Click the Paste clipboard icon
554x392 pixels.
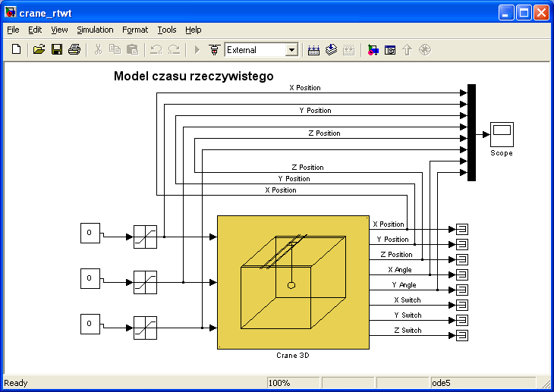(133, 49)
